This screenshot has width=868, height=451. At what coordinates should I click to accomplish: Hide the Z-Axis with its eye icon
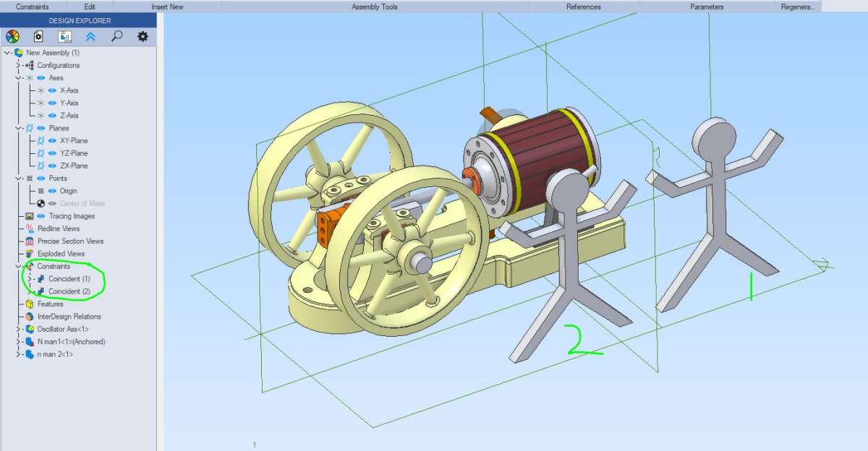click(52, 115)
